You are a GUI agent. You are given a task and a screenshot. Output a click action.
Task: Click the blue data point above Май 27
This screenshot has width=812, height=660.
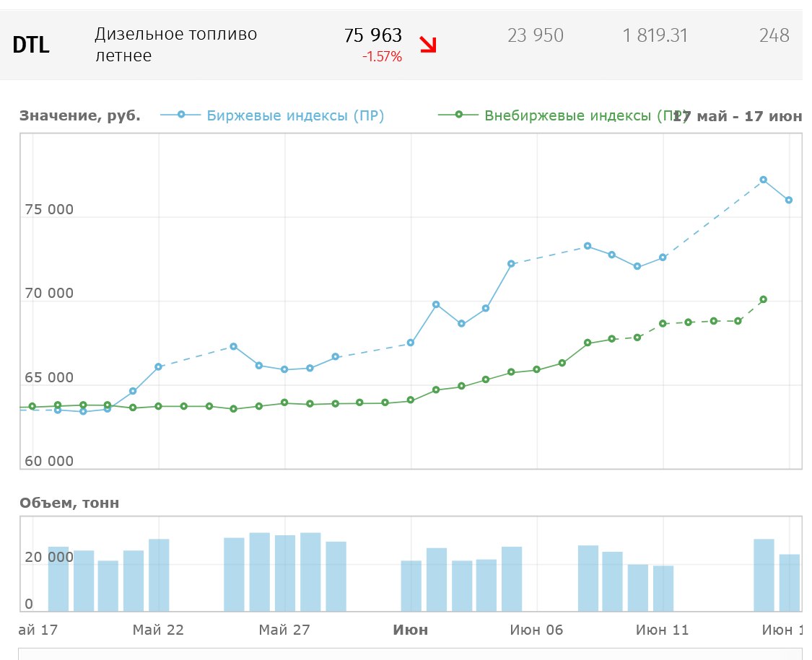coord(284,369)
